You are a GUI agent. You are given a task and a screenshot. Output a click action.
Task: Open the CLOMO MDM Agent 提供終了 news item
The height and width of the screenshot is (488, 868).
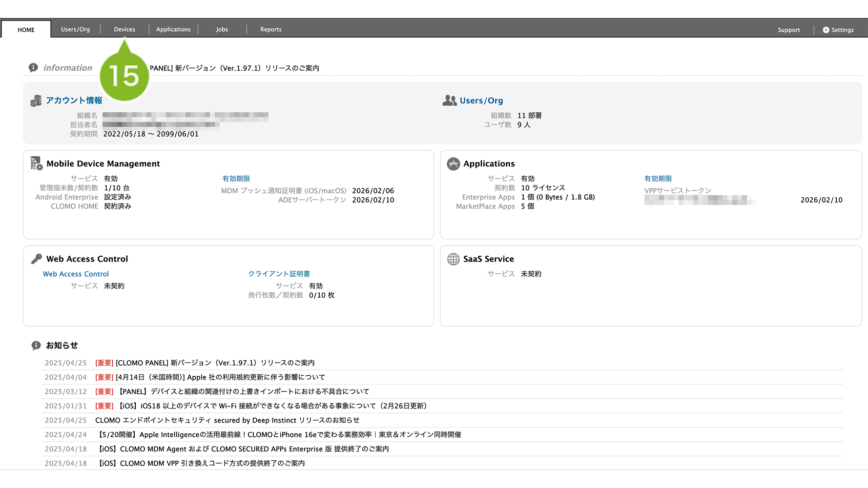point(242,449)
